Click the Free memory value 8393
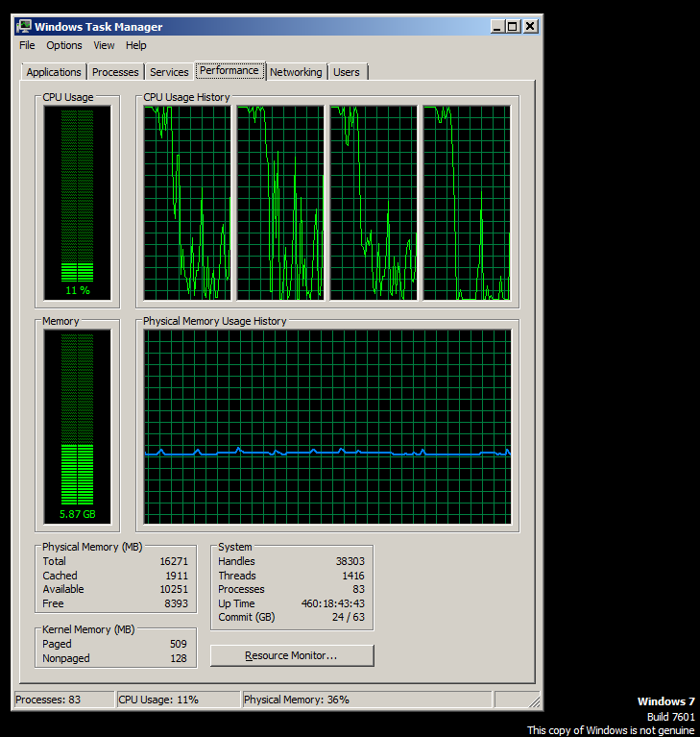Screen dimensions: 700x737 (176, 603)
